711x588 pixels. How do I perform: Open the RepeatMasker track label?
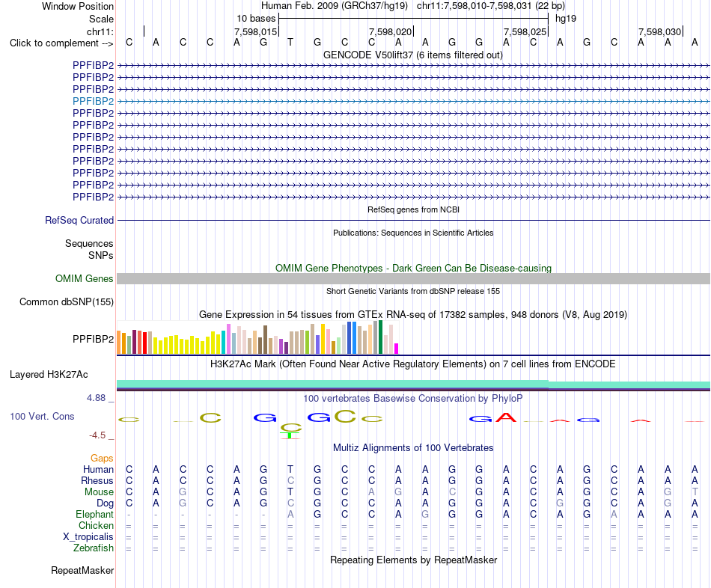[82, 570]
